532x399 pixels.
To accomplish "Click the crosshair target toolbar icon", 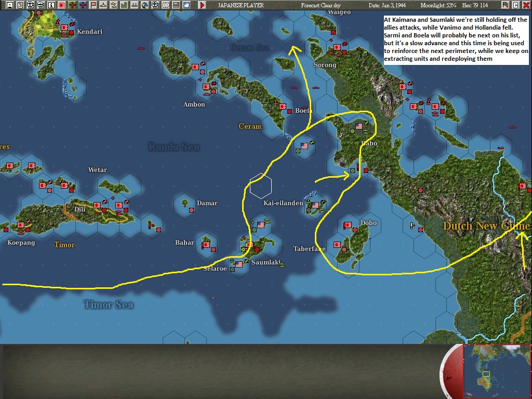I will 155,5.
